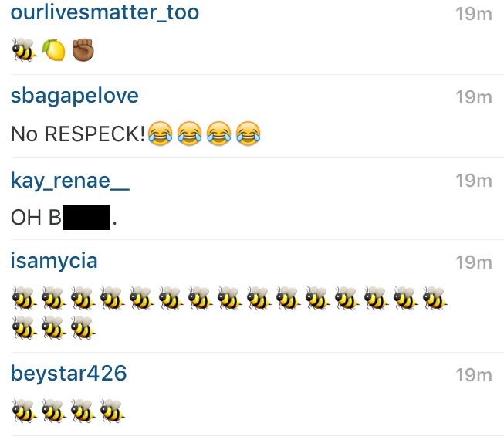Click first crying-laughing emoji after RESPECK
Image resolution: width=504 pixels, height=440 pixels.
pos(161,134)
